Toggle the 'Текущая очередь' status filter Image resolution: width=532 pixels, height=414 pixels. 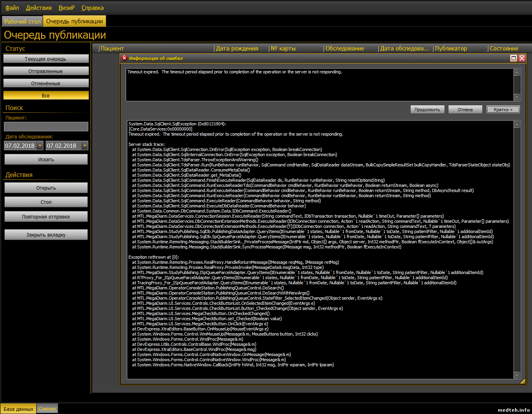(46, 59)
